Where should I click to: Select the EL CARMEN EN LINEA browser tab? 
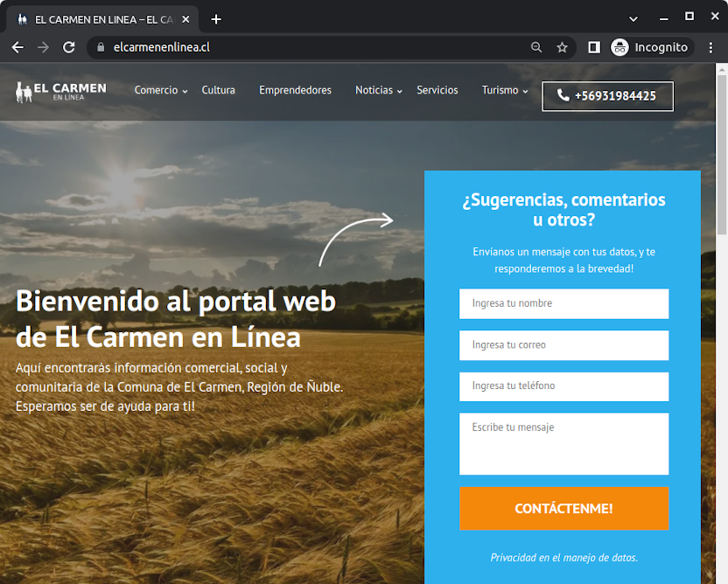point(101,17)
